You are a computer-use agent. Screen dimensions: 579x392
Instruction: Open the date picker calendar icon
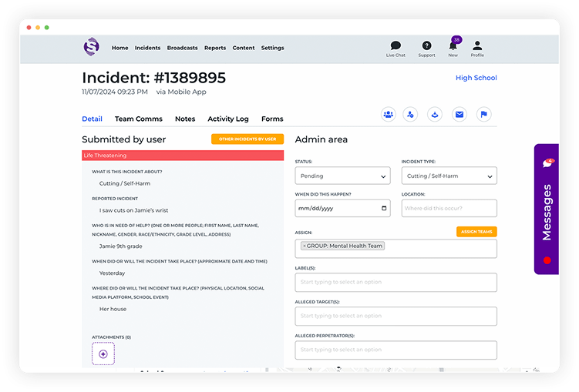[384, 209]
